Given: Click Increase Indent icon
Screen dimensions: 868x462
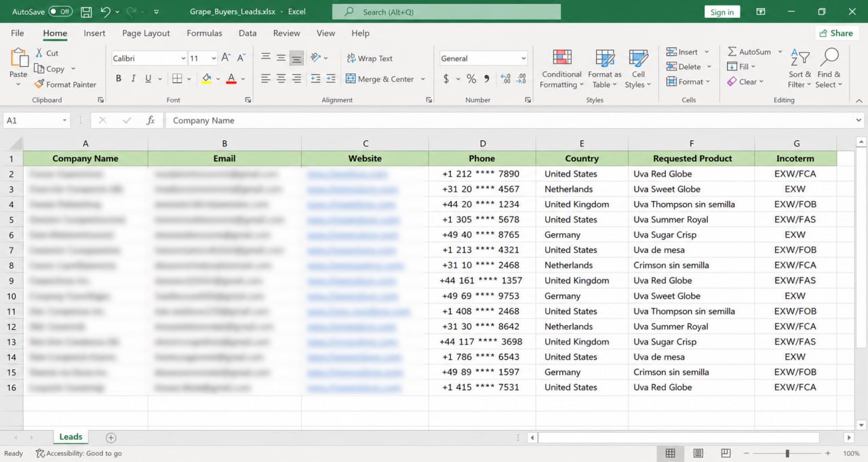Looking at the screenshot, I should point(330,79).
